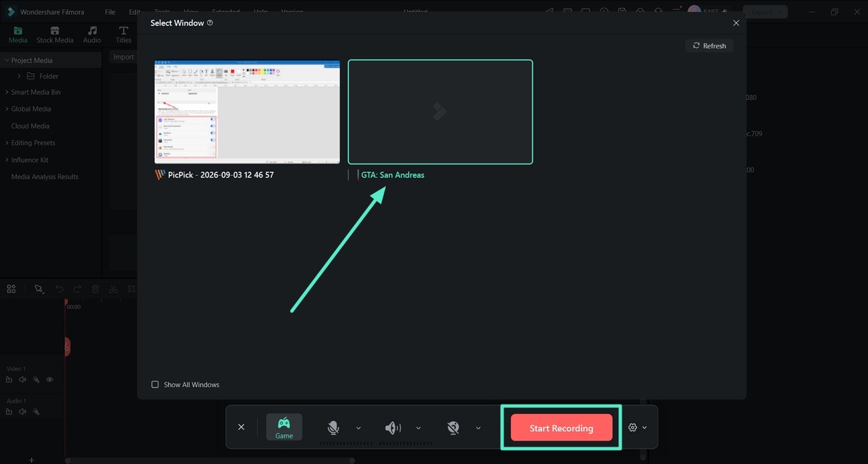Screen dimensions: 868x464
Task: Refresh the window list
Action: pos(709,45)
